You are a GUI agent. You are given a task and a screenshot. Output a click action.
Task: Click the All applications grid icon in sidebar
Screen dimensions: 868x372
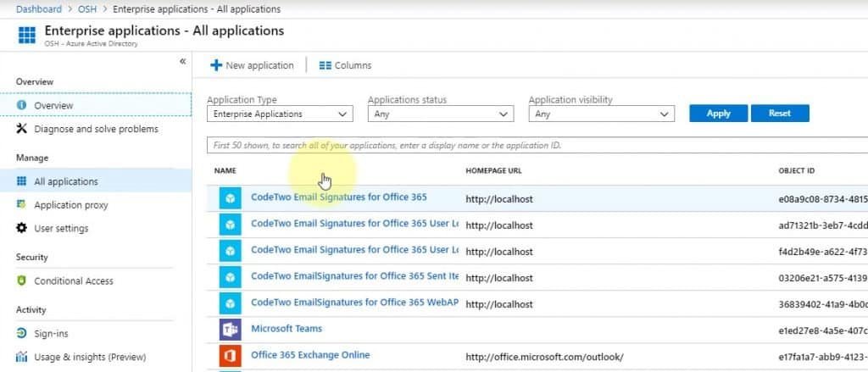click(x=21, y=181)
